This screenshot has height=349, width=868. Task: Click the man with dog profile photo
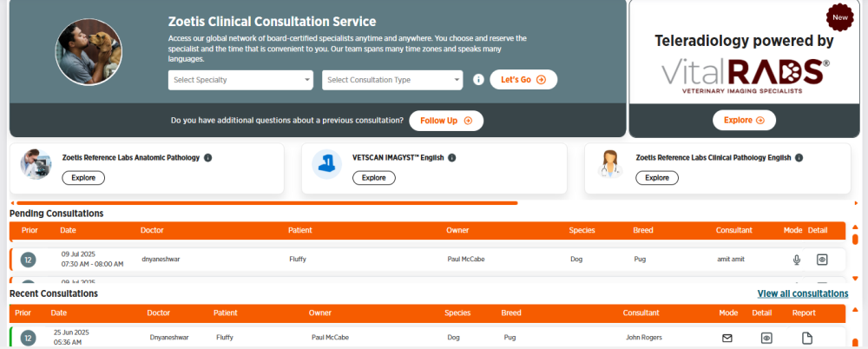click(89, 51)
